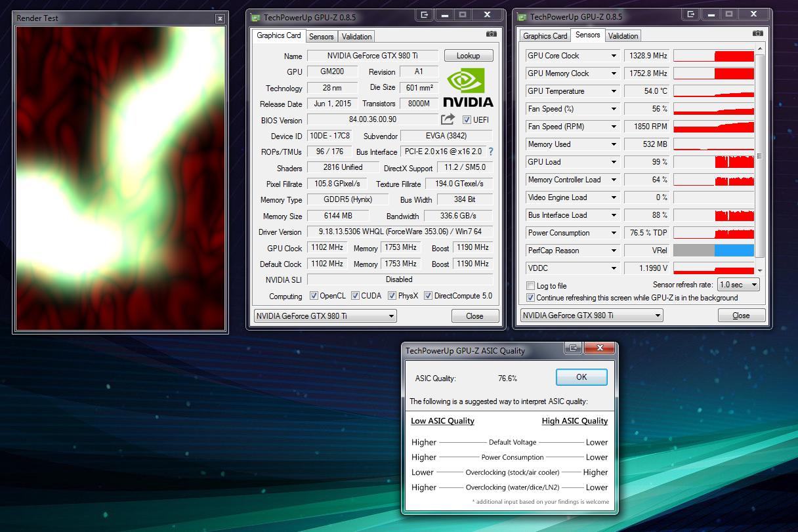Image resolution: width=798 pixels, height=532 pixels.
Task: Close the ASIC Quality dialog with X
Action: coord(599,348)
